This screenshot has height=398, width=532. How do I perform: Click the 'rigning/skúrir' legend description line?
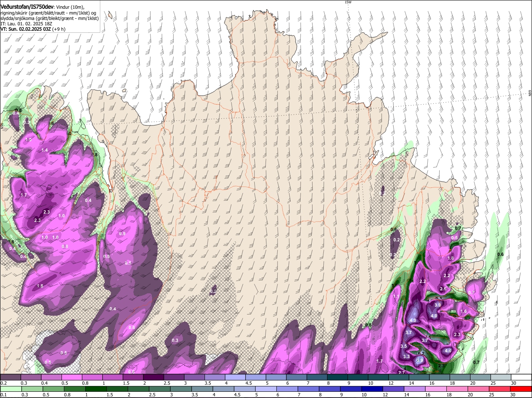pos(48,12)
